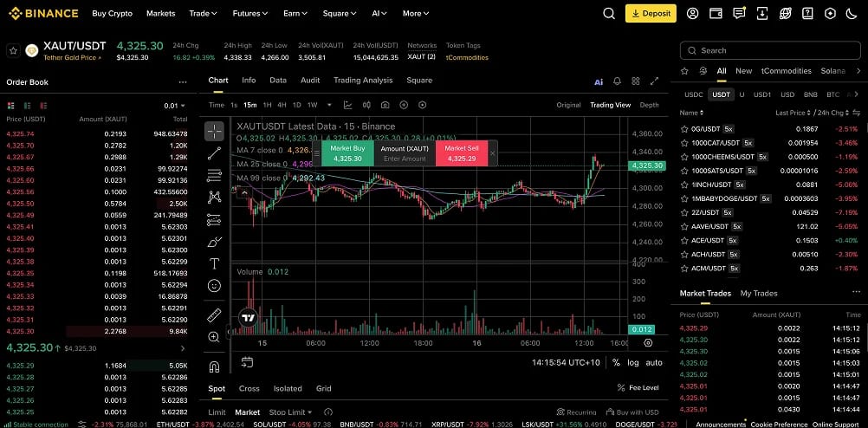Toggle percent scale on chart

point(616,363)
